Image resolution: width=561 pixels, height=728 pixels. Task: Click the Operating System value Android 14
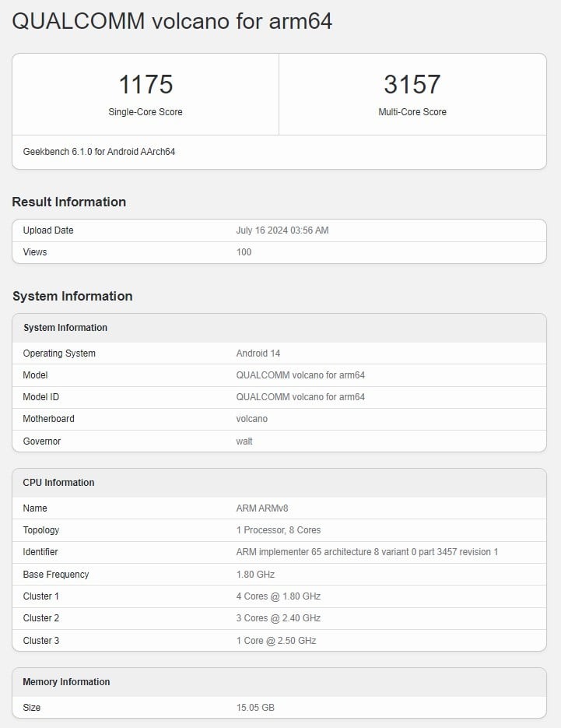point(258,353)
